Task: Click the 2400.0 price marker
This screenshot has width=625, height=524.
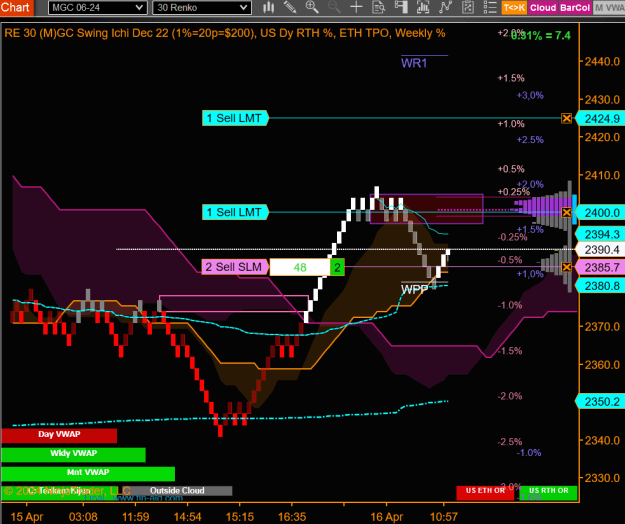Action: point(601,213)
